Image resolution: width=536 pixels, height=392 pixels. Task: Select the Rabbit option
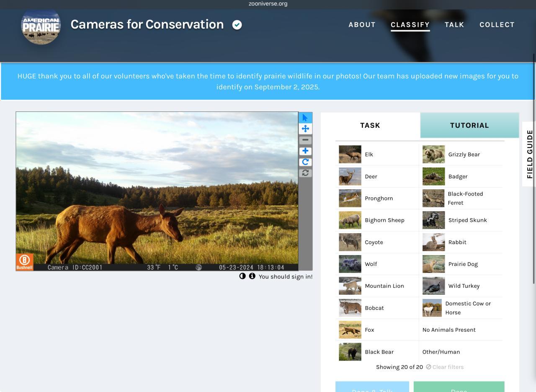461,242
